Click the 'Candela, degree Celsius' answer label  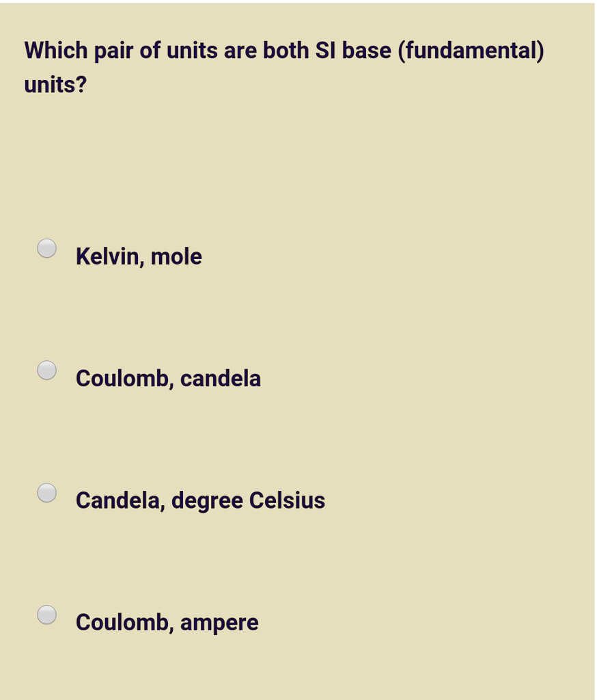(200, 500)
